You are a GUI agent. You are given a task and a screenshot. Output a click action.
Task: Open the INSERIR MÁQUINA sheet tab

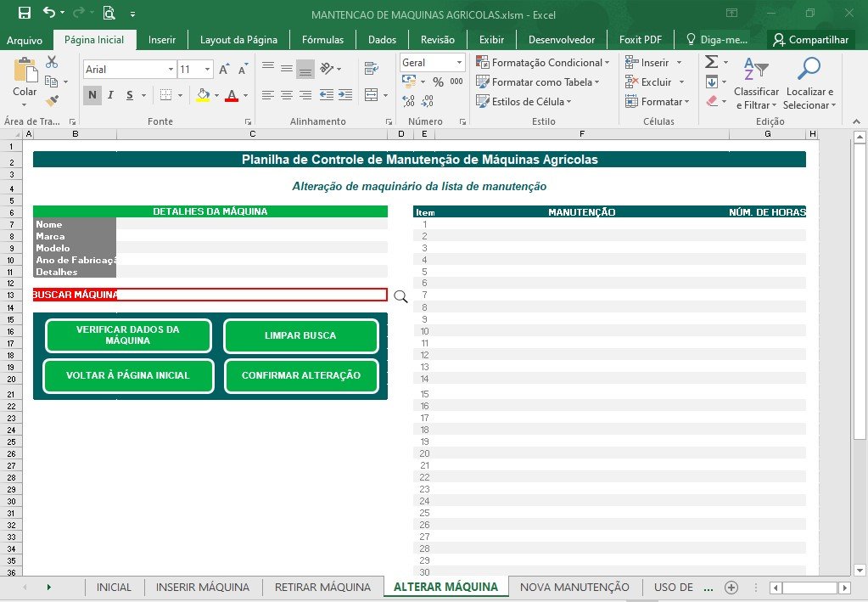[203, 587]
